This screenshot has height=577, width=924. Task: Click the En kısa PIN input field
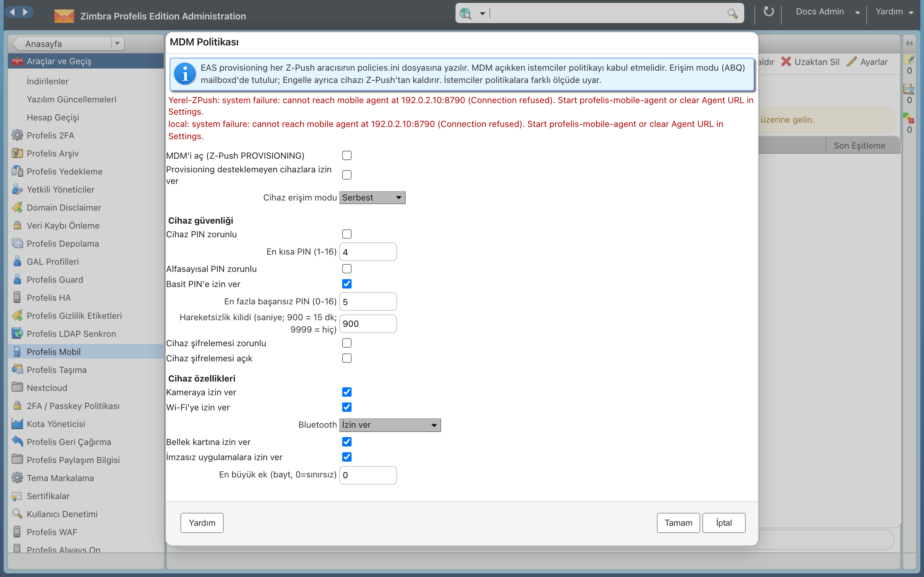pos(368,252)
